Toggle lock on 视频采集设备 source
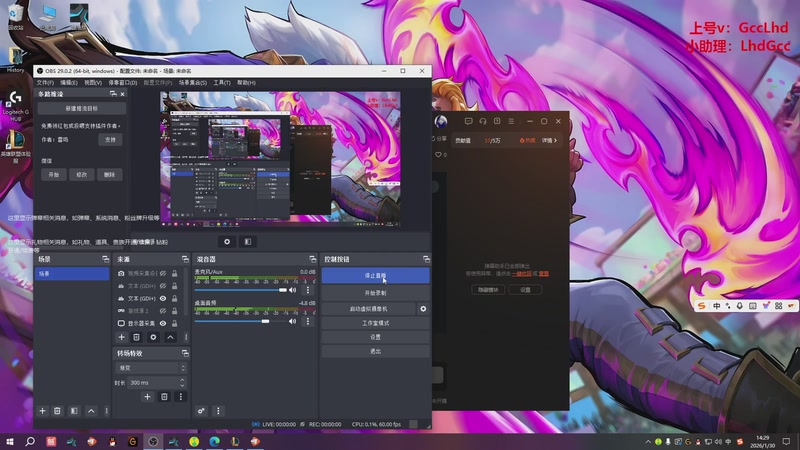The width and height of the screenshot is (800, 450). click(x=174, y=273)
